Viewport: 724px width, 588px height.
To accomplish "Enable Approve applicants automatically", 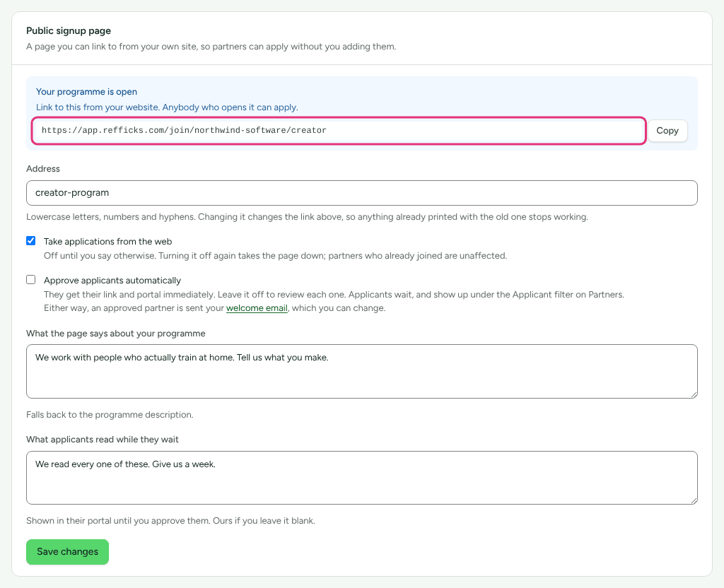I will pos(31,280).
